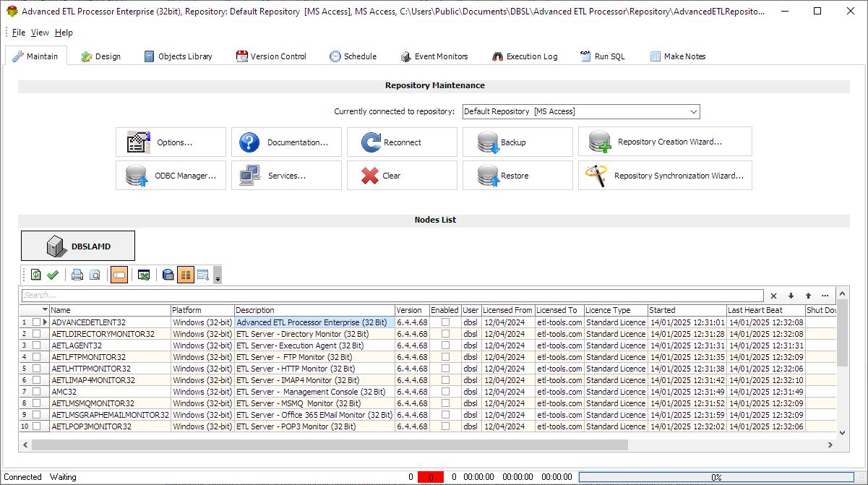Switch to the Objects Library tab

[178, 56]
